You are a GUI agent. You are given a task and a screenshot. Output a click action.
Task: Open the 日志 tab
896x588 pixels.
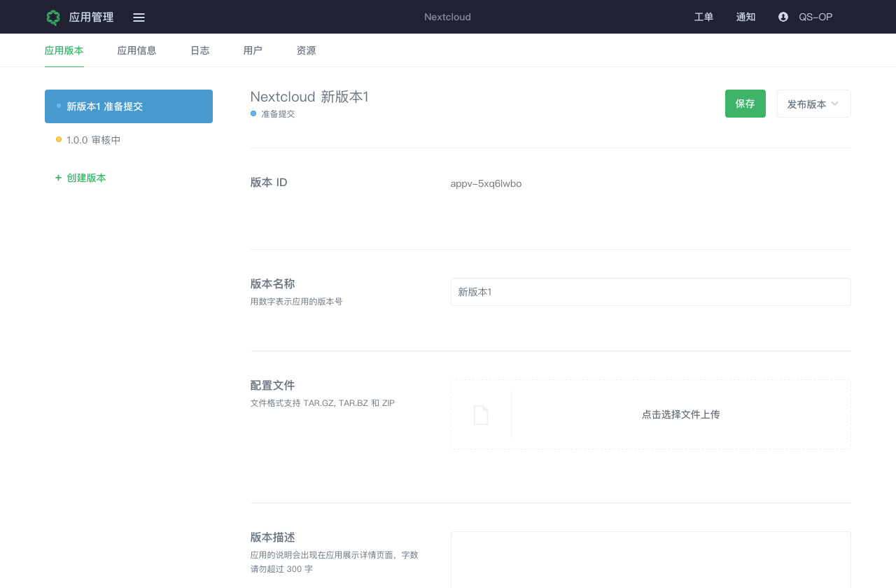coord(199,50)
